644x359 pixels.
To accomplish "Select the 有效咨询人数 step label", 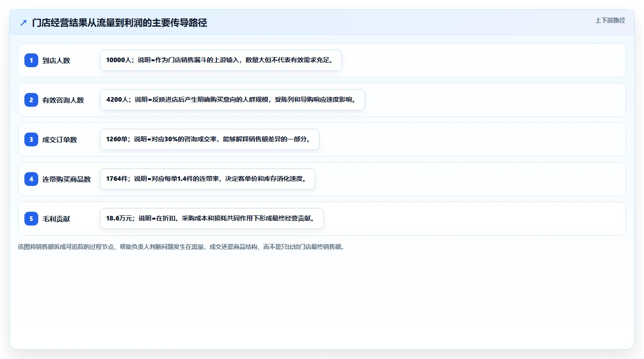I will coord(63,100).
